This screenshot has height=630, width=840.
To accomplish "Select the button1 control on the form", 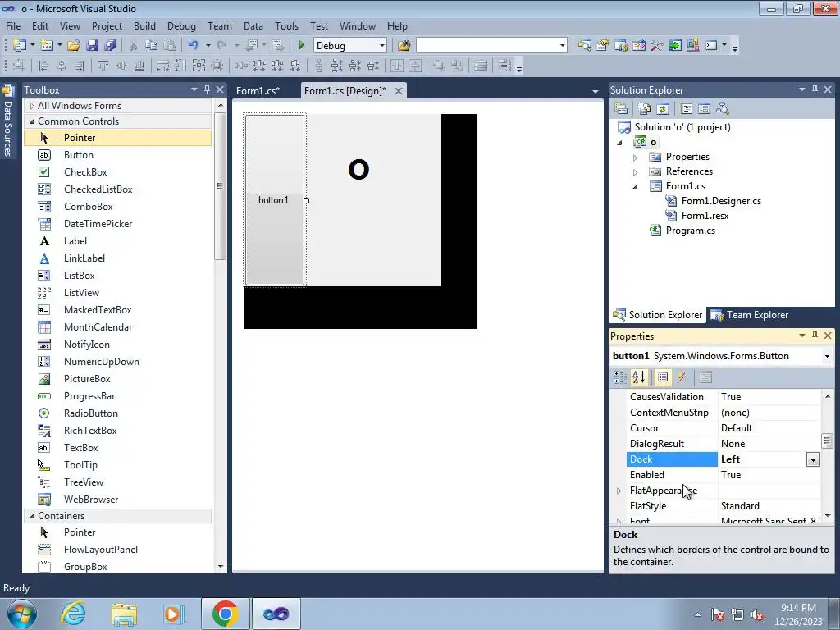I will click(x=274, y=200).
